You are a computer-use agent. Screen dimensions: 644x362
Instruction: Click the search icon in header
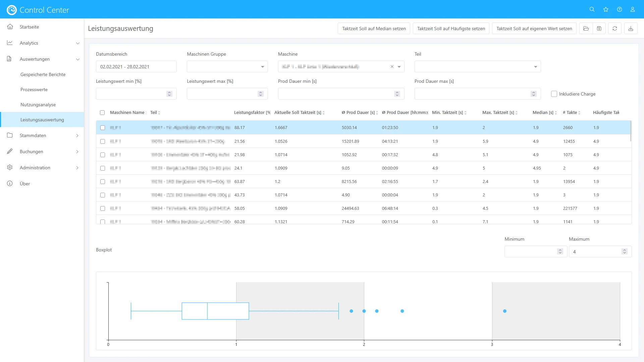592,9
